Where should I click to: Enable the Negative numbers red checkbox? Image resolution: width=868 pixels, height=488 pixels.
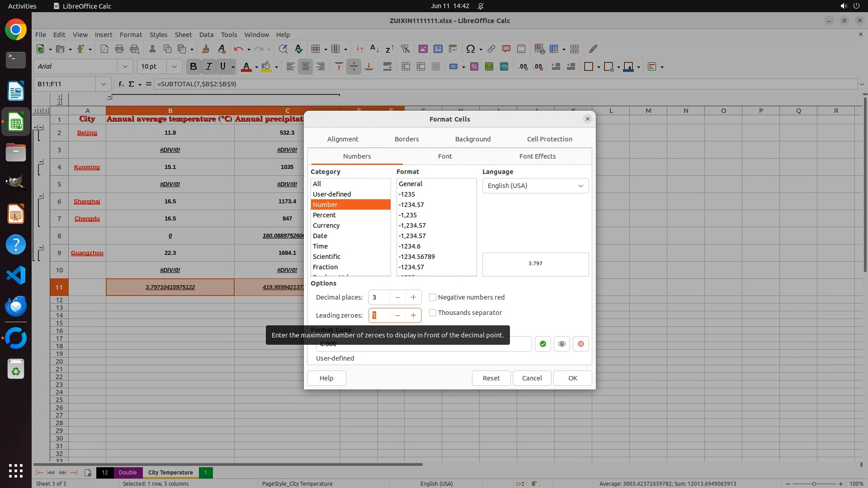pos(433,297)
